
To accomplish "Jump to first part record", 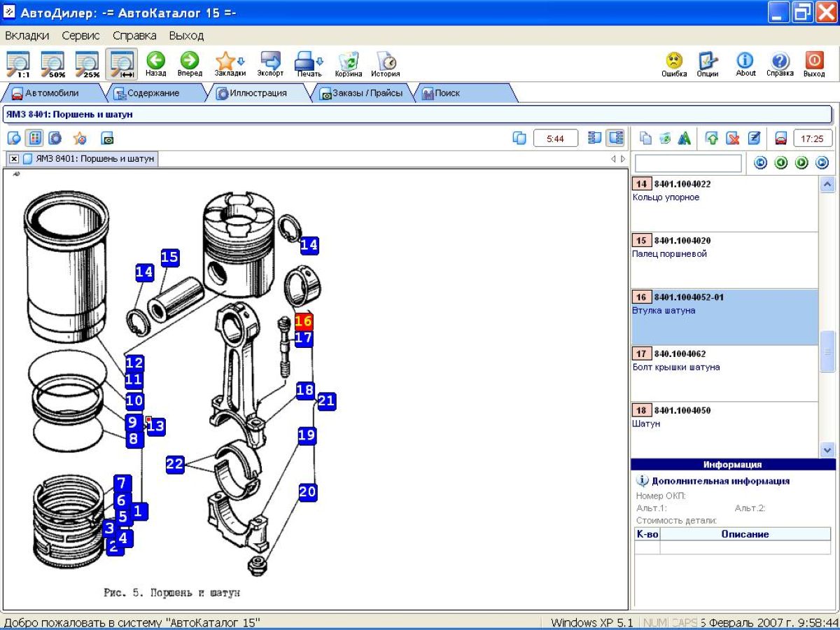I will click(761, 163).
